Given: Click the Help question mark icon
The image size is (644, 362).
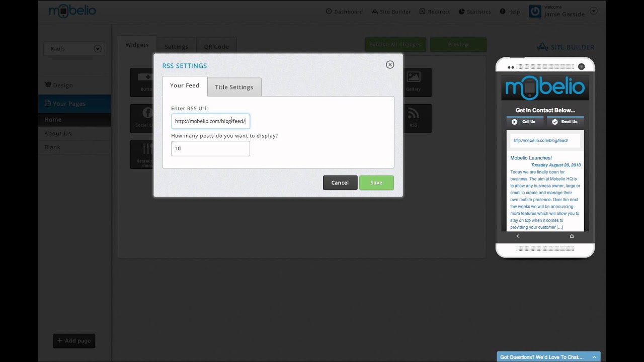Looking at the screenshot, I should pos(503,12).
